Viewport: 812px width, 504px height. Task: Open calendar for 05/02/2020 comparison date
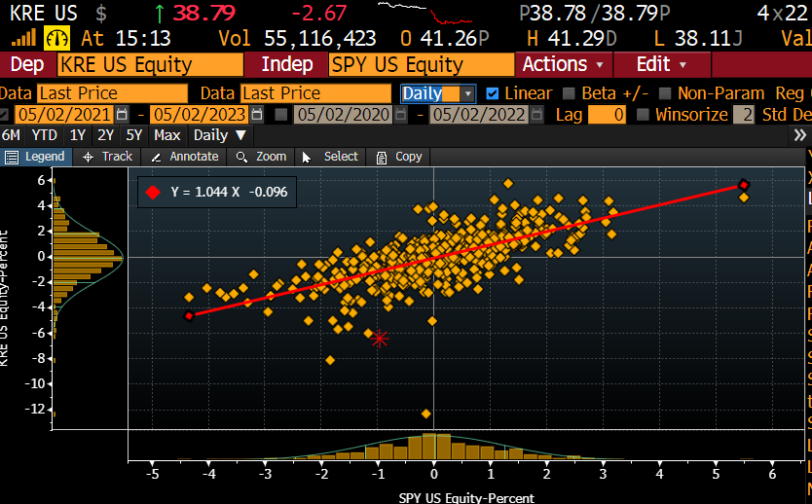401,115
